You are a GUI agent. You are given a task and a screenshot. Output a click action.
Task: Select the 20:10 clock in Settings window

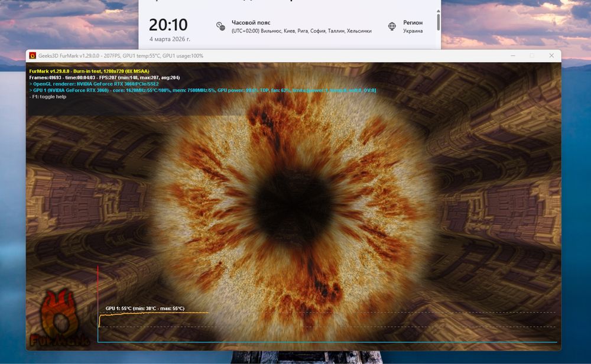pyautogui.click(x=168, y=25)
